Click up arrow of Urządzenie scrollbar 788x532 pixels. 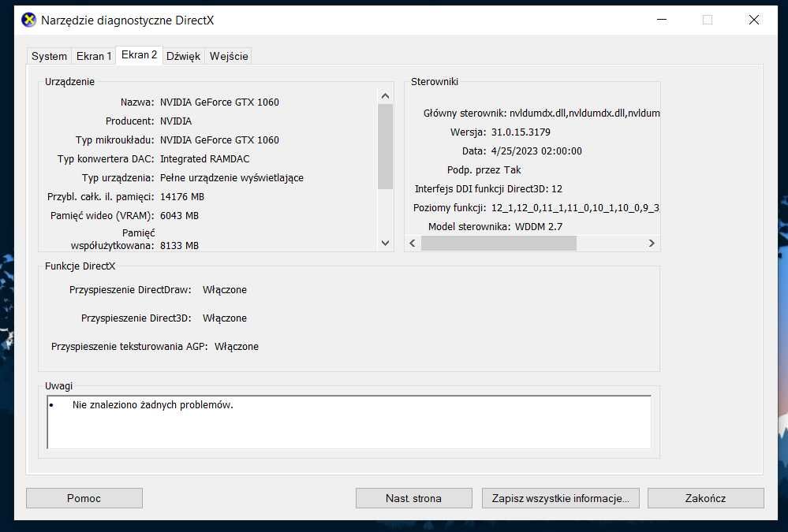coord(386,96)
